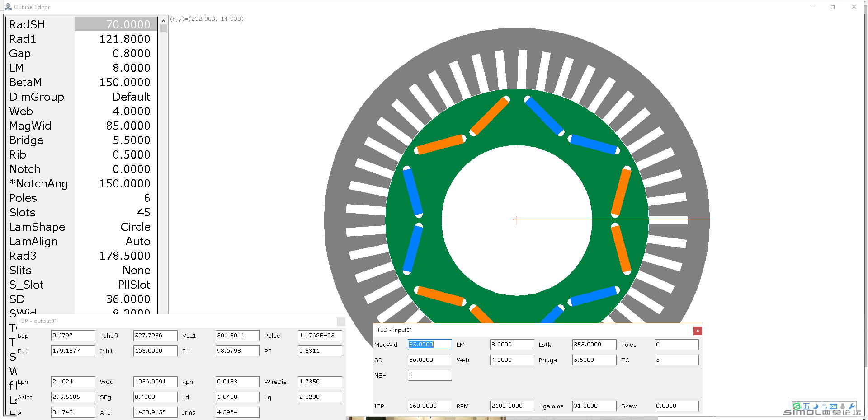868x420 pixels.
Task: Close the TED - input01 panel
Action: tap(698, 331)
